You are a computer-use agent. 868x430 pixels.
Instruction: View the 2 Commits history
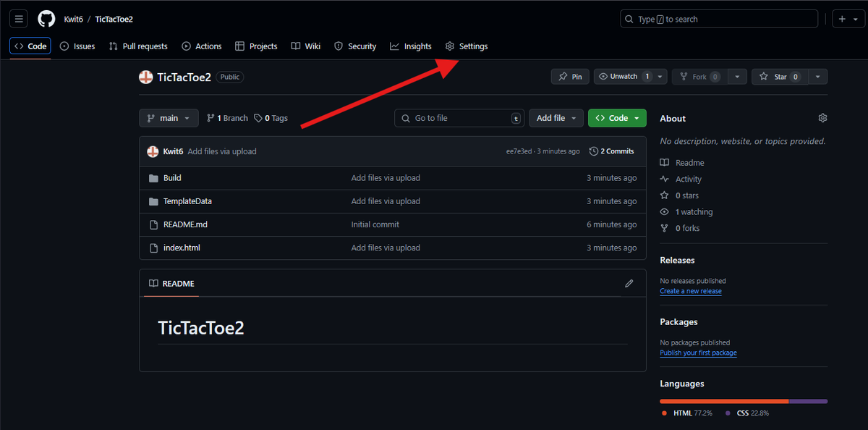(612, 151)
